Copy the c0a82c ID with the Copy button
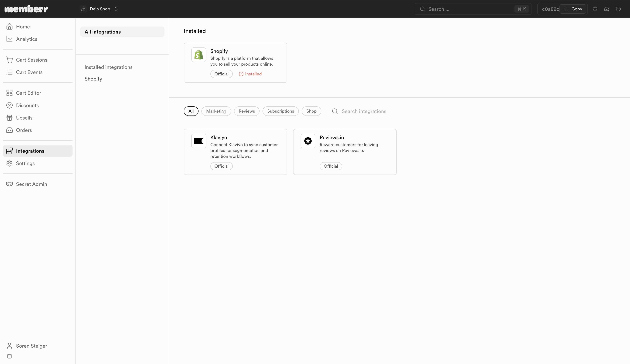630x364 pixels. [573, 9]
